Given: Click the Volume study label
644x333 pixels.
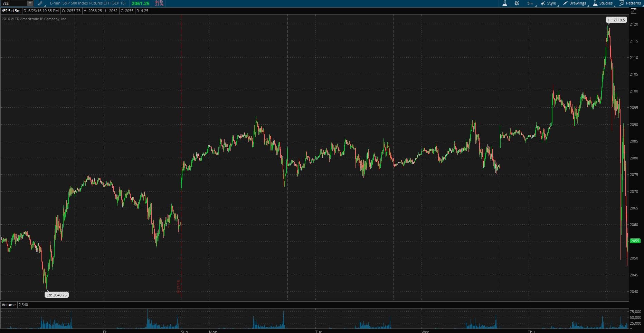Looking at the screenshot, I should [9, 305].
